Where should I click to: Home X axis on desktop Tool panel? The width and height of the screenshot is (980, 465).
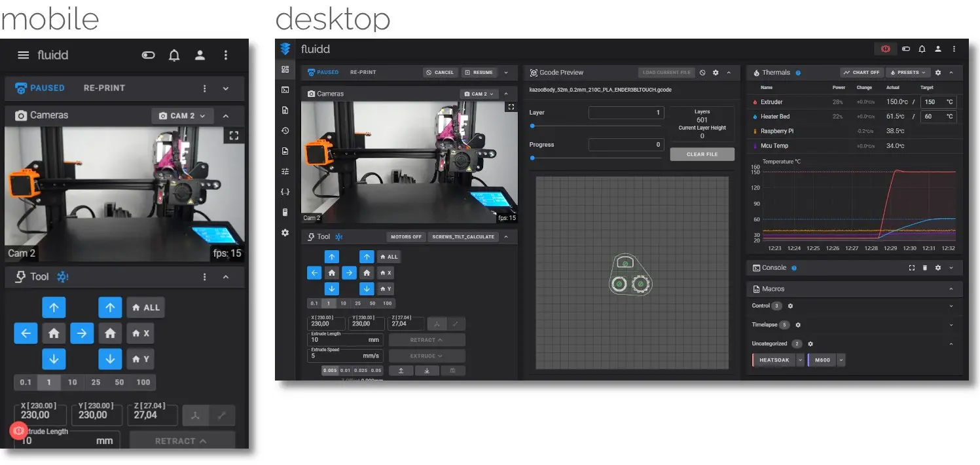click(386, 272)
